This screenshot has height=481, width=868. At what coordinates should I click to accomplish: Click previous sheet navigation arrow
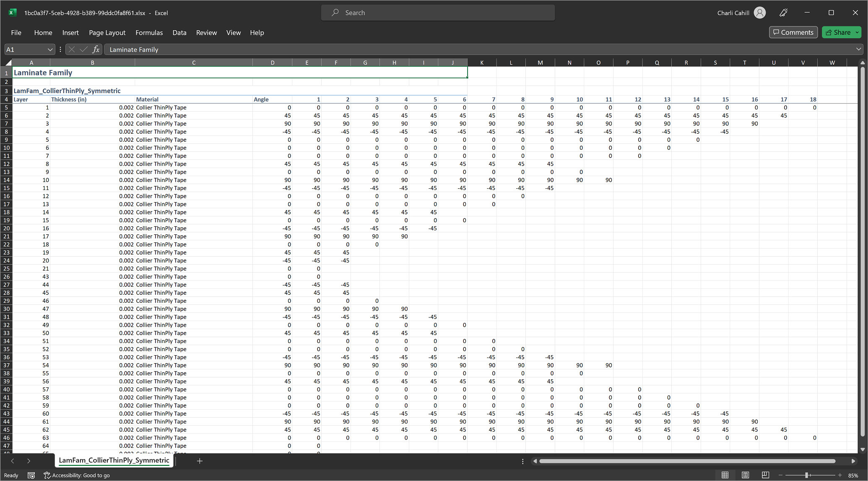coord(13,461)
